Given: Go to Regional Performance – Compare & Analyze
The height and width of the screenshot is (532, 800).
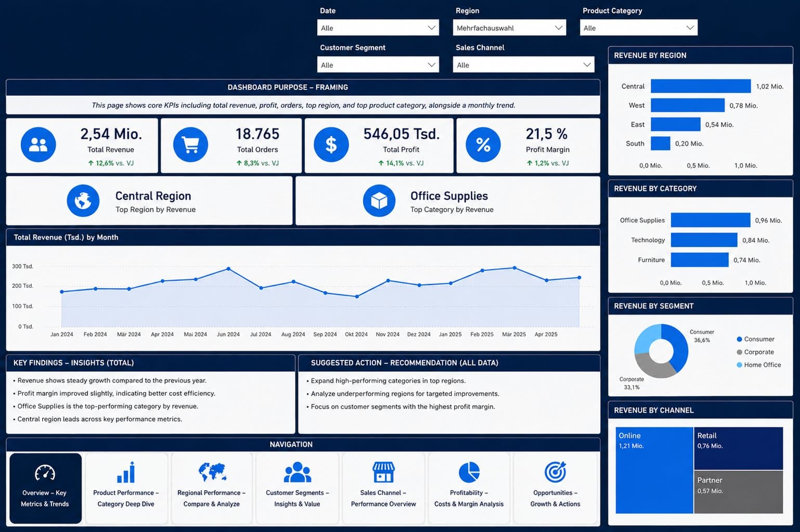Looking at the screenshot, I should click(x=212, y=488).
